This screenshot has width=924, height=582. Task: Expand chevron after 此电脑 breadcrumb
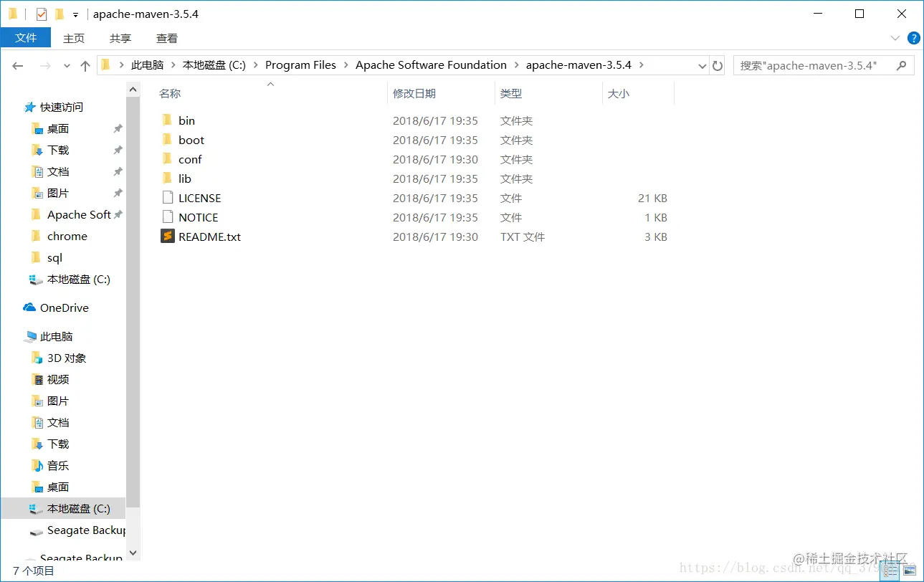coord(173,65)
